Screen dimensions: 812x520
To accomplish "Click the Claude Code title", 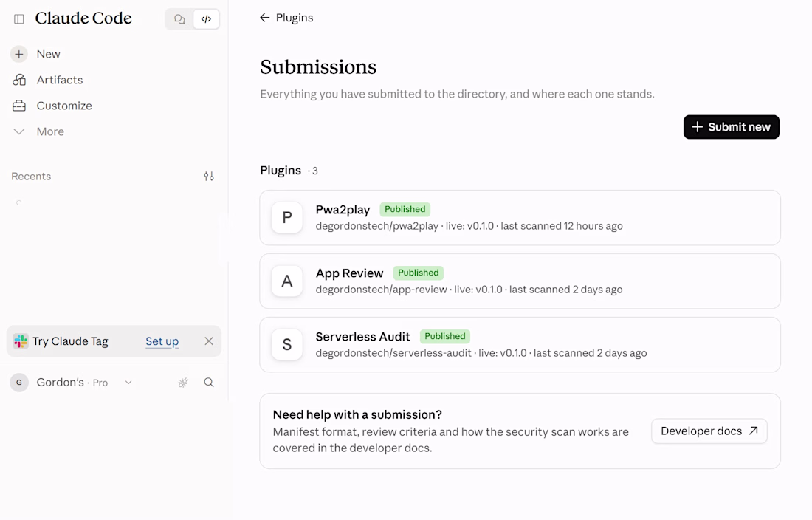I will (83, 18).
